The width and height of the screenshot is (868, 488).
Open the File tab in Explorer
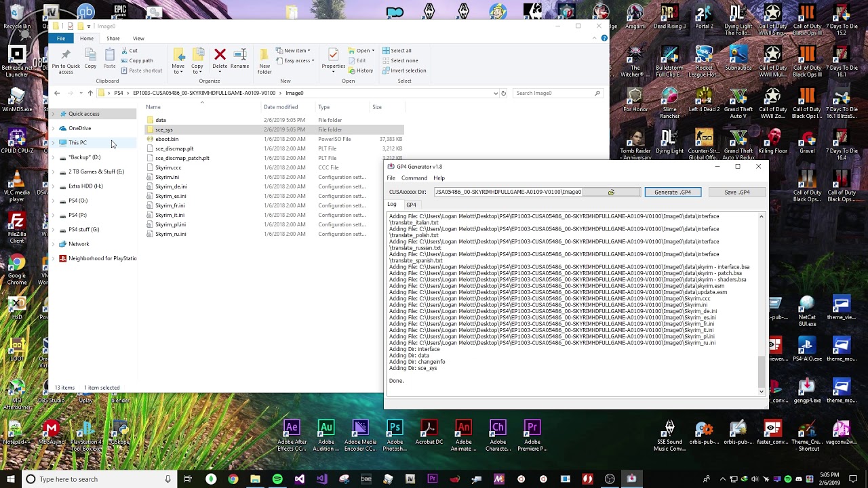(61, 39)
